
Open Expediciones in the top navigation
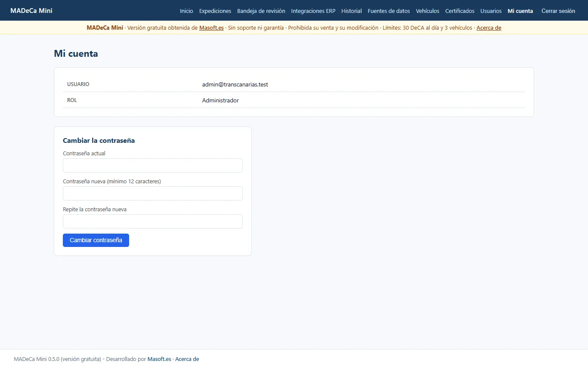[215, 11]
